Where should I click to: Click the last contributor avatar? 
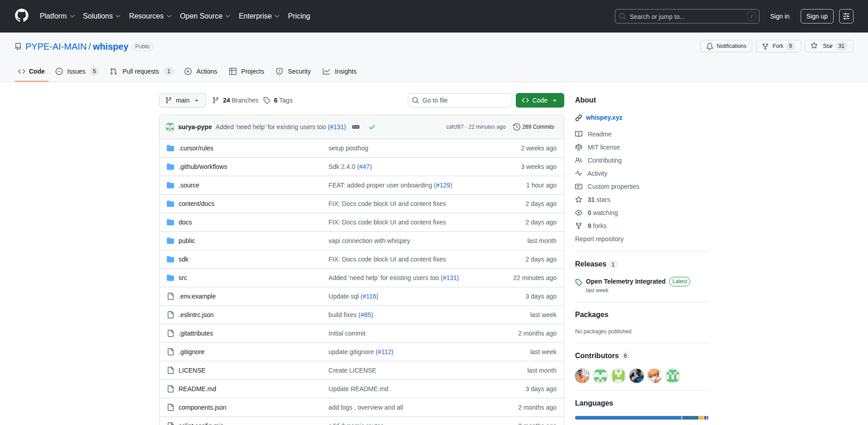coord(673,376)
